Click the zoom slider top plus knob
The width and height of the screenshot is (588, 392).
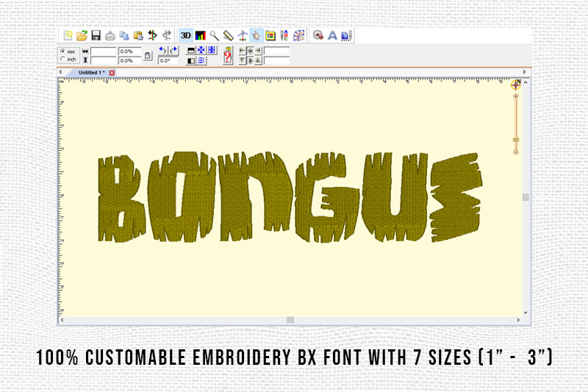click(516, 96)
